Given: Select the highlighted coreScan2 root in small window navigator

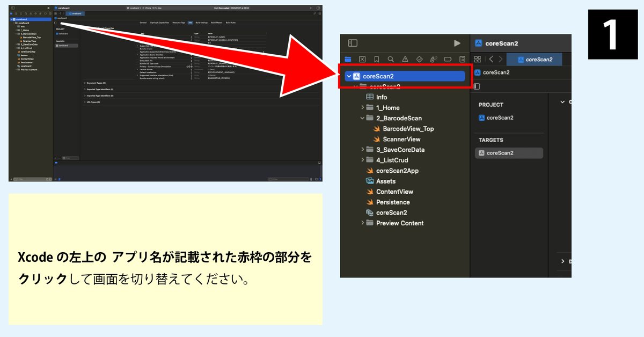Looking at the screenshot, I should (x=31, y=19).
